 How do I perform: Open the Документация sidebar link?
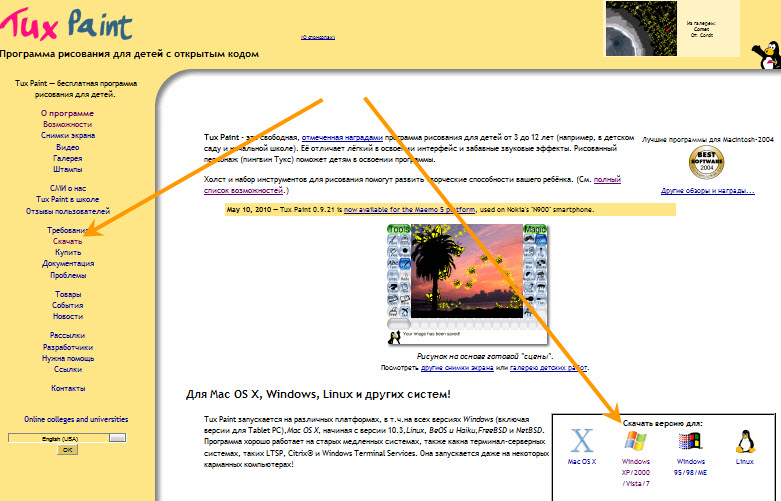tap(68, 263)
